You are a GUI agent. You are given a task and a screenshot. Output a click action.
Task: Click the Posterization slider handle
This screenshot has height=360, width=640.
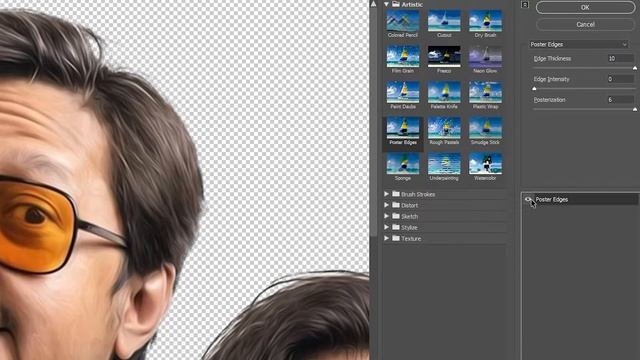(635, 109)
